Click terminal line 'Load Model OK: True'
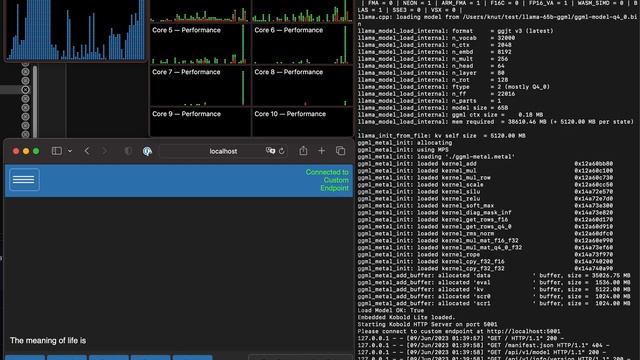 [x=391, y=310]
